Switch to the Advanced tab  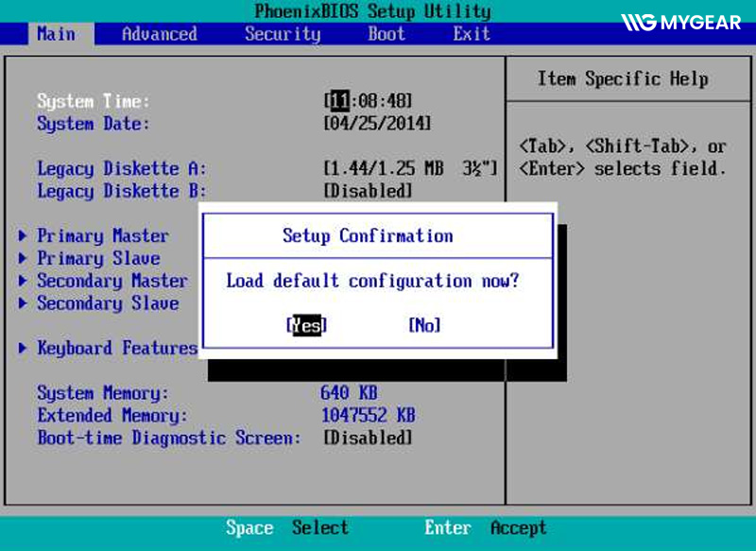(160, 34)
